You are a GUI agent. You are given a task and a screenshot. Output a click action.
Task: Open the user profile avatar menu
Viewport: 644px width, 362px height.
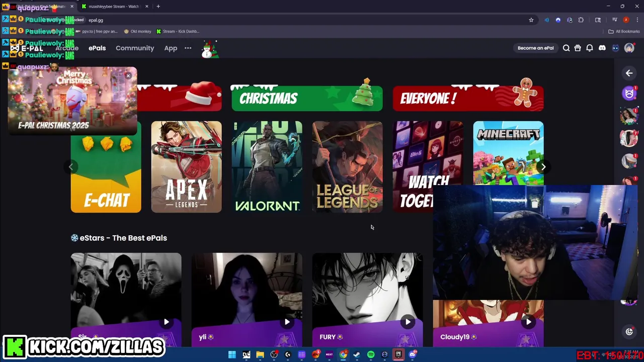(x=629, y=48)
